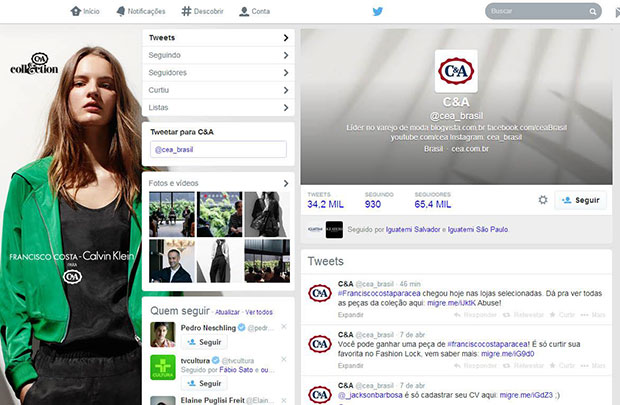Open Notificações bell icon
The image size is (620, 405).
(121, 11)
